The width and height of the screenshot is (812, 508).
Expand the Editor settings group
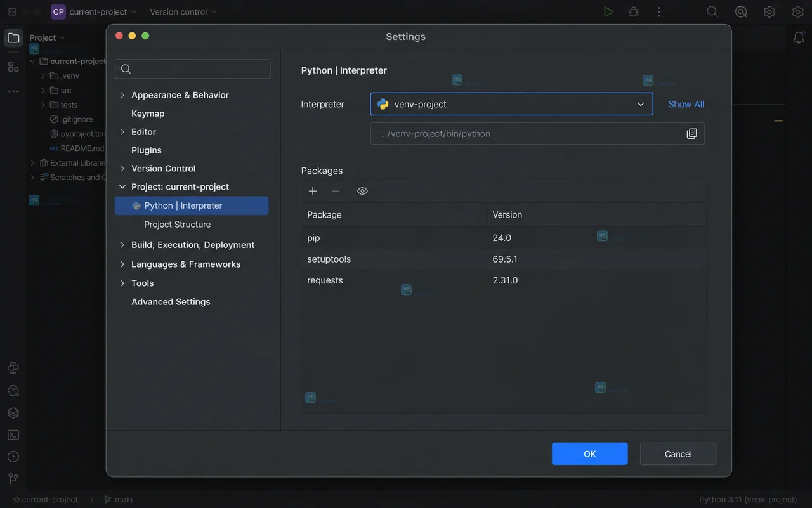[122, 132]
